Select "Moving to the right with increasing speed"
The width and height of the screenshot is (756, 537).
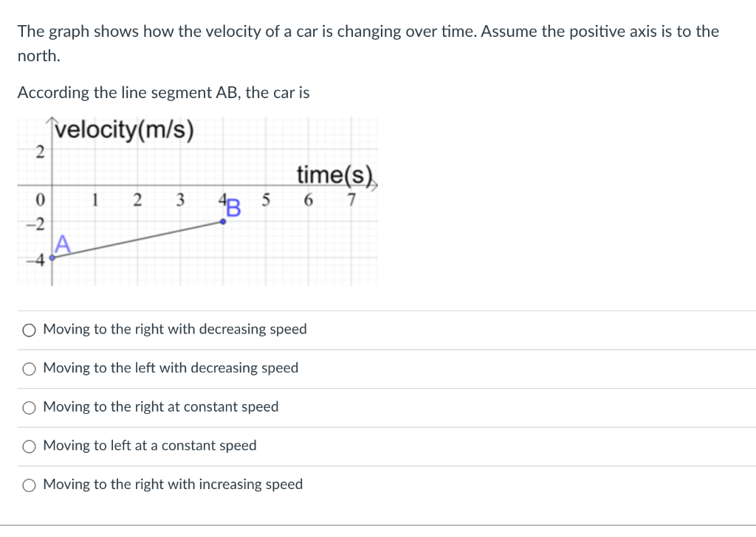(x=29, y=485)
